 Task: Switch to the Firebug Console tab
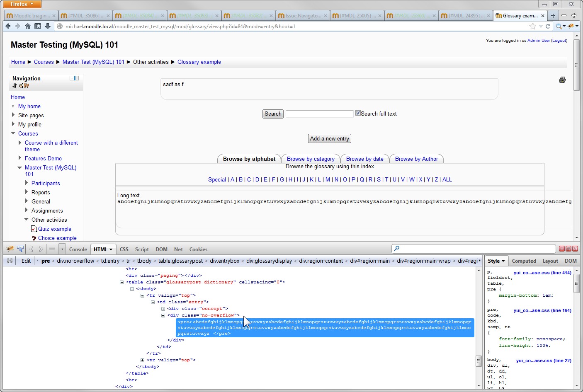point(78,249)
